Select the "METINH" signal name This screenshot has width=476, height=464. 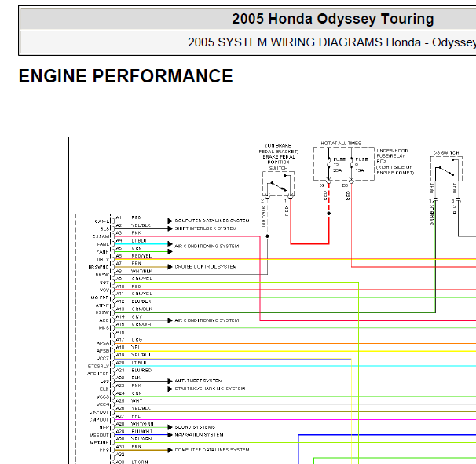tap(100, 443)
